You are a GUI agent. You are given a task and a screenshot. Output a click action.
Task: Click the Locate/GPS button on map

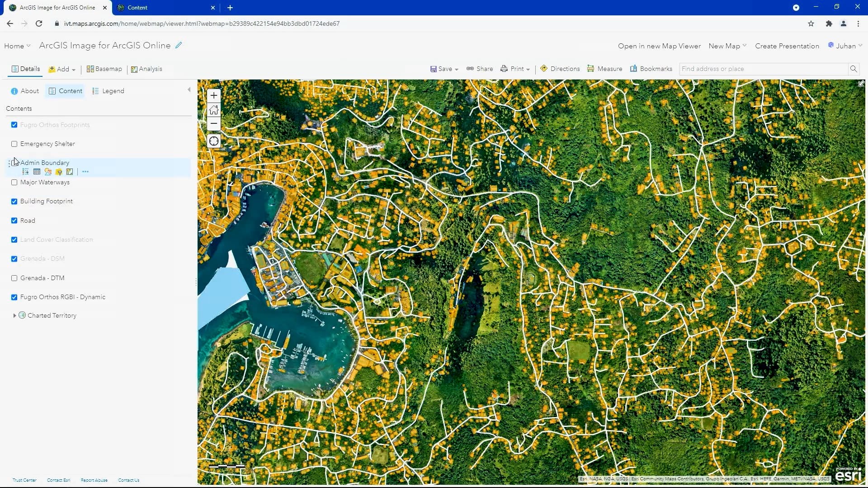point(213,141)
